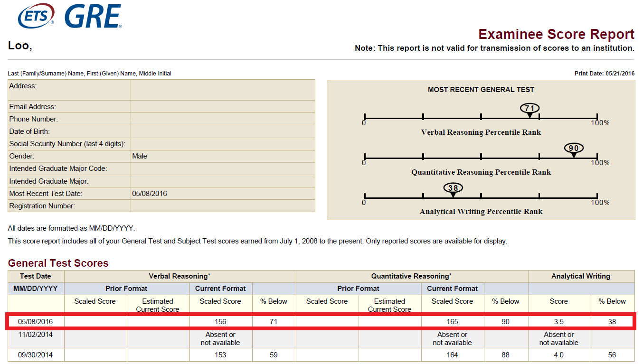The width and height of the screenshot is (643, 364).
Task: Click the "Gender:" label
Action: click(x=22, y=156)
